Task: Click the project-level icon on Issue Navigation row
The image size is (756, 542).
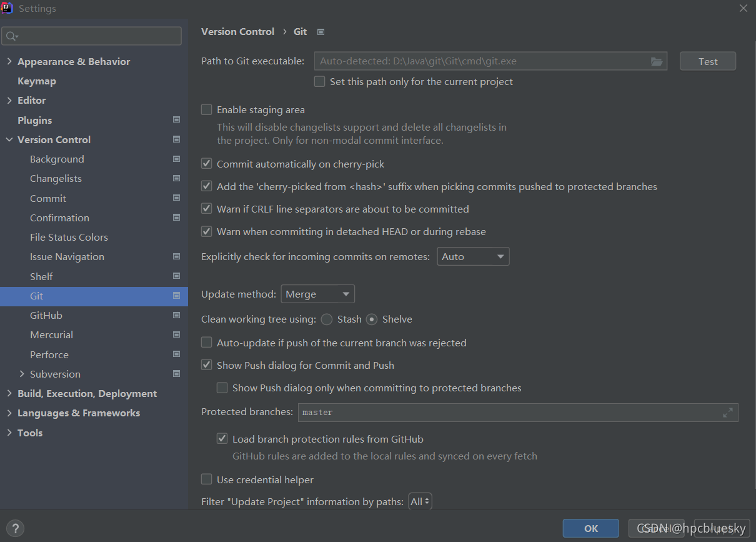Action: point(176,256)
